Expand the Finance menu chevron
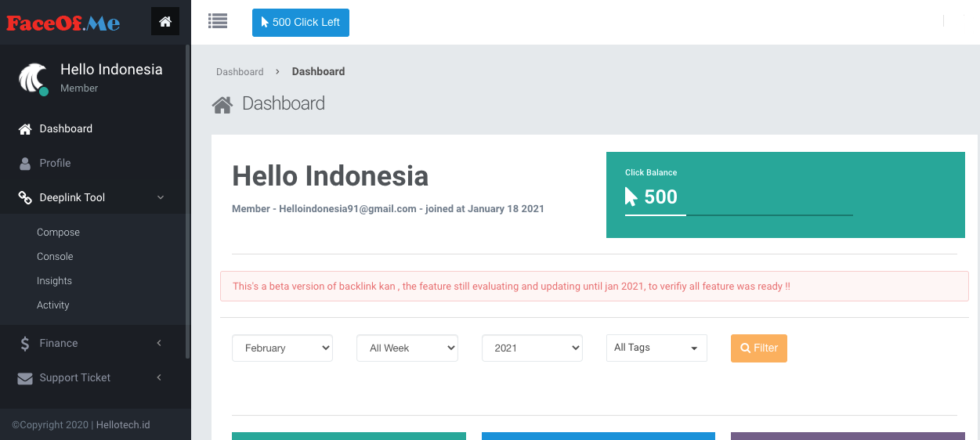The width and height of the screenshot is (980, 440). tap(159, 343)
